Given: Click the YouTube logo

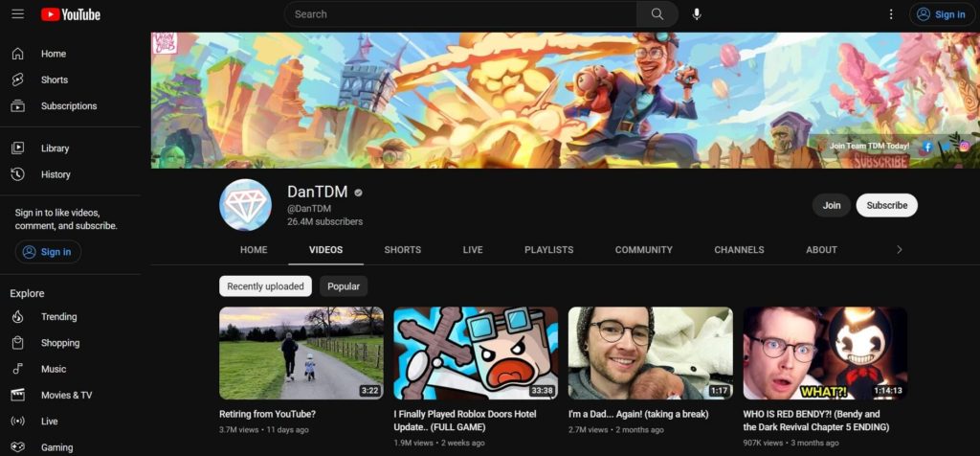Looking at the screenshot, I should [71, 14].
